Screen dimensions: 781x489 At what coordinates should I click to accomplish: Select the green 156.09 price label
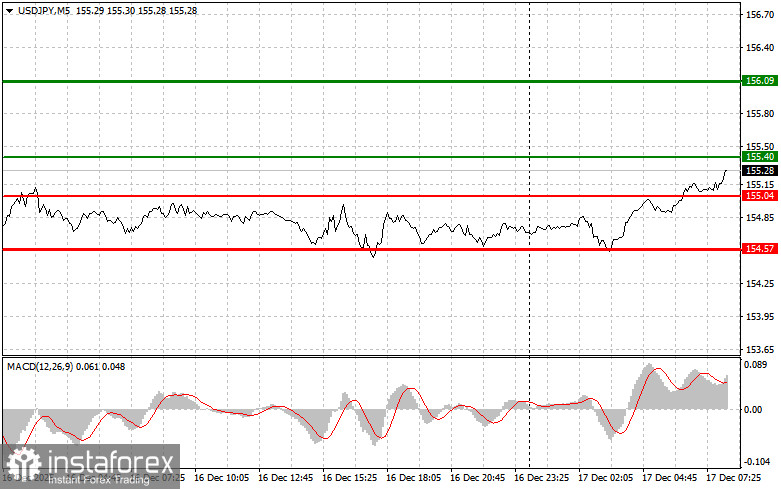(760, 81)
